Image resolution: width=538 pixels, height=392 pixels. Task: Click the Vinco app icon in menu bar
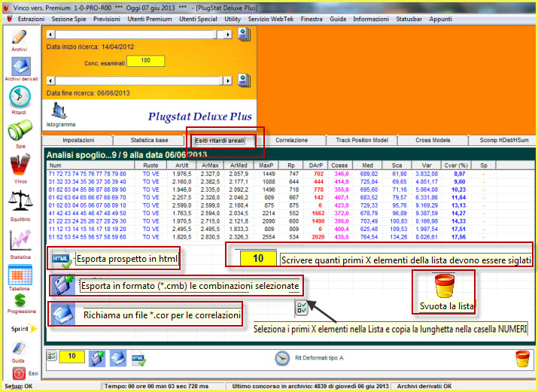(10, 20)
